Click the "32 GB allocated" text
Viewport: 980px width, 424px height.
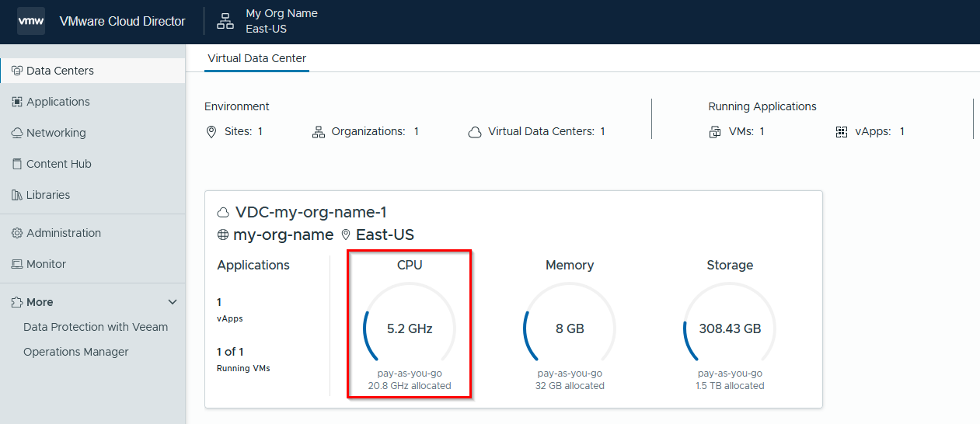click(x=570, y=386)
